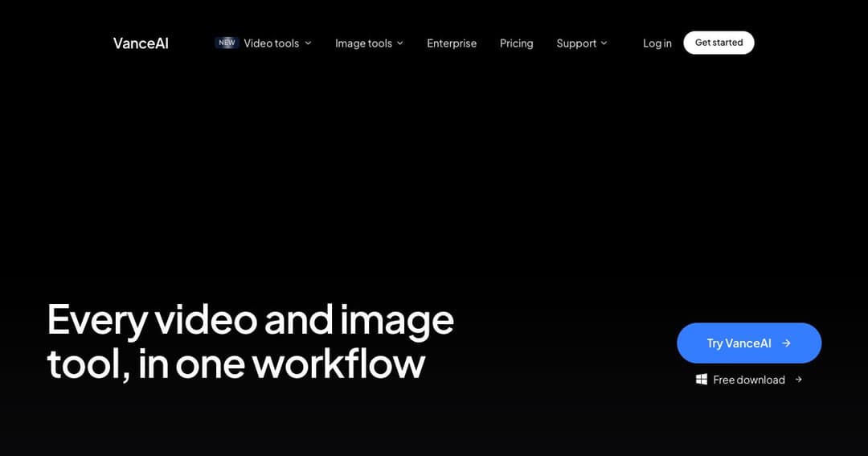The width and height of the screenshot is (868, 456).
Task: Open the Image tools menu
Action: point(363,43)
